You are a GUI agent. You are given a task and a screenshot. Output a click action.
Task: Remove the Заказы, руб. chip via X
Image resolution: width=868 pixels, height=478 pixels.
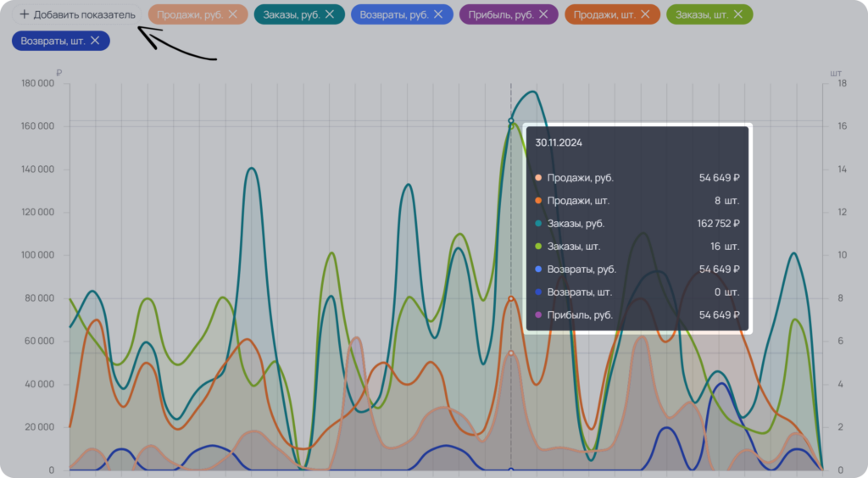click(330, 14)
